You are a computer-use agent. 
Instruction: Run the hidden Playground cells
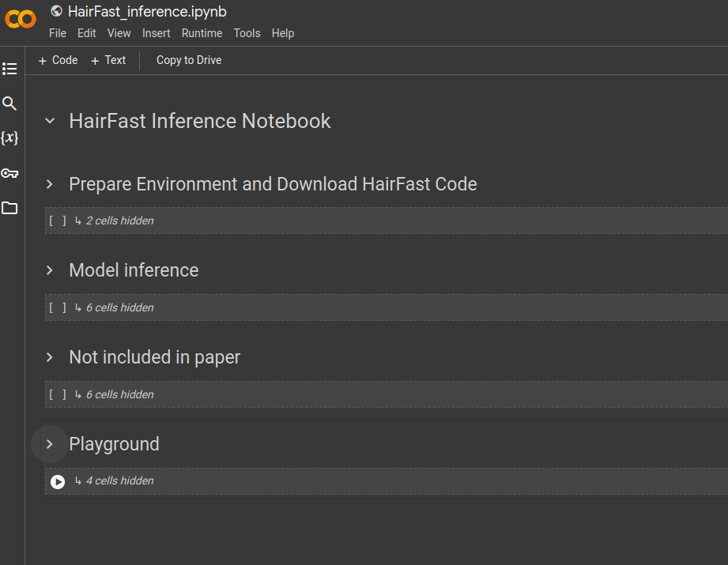coord(58,481)
